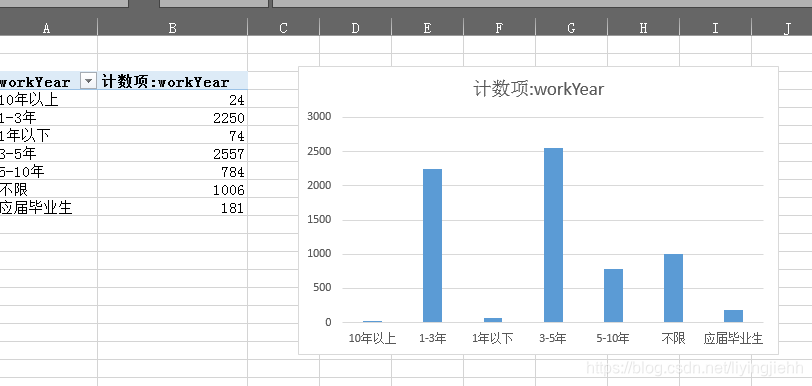This screenshot has width=812, height=386.
Task: Click the 500 value axis label
Action: (x=322, y=288)
